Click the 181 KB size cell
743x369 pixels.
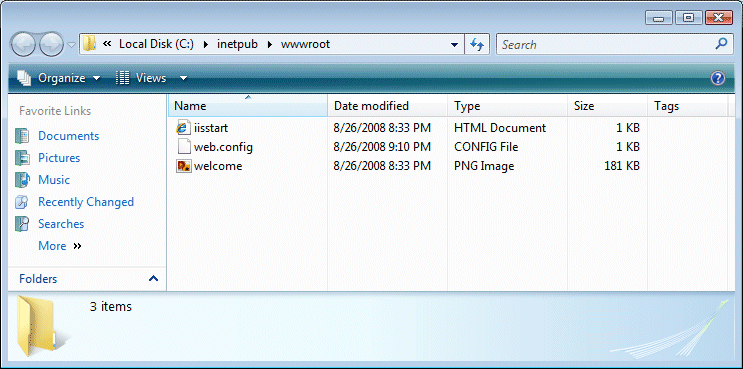(622, 166)
